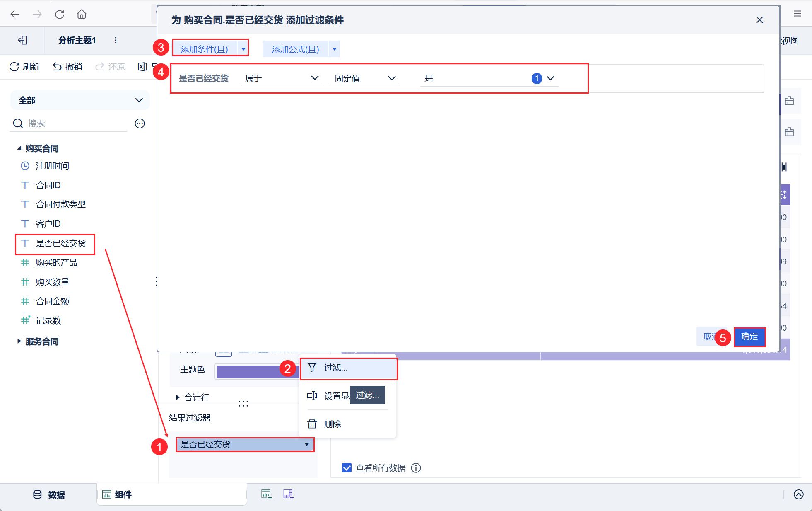
Task: Click the 确定 confirm button
Action: click(749, 337)
